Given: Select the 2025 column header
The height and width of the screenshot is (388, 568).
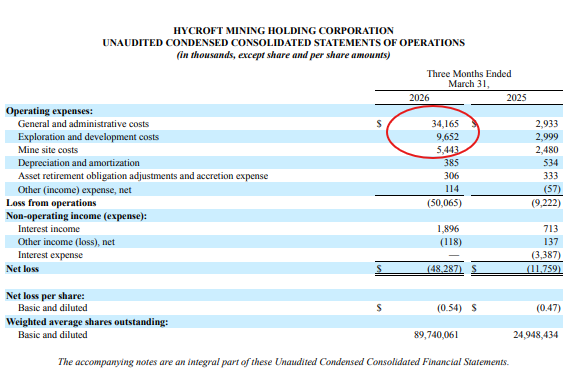Looking at the screenshot, I should pyautogui.click(x=516, y=98).
